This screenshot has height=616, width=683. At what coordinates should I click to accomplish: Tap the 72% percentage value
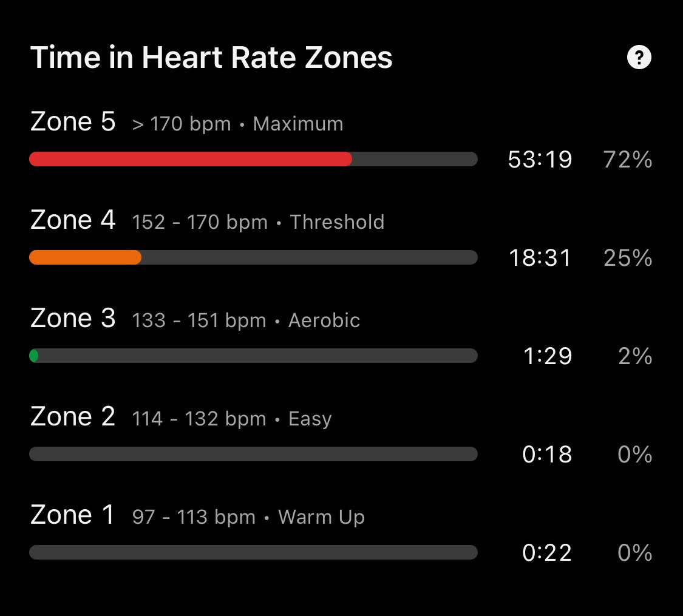pos(628,160)
